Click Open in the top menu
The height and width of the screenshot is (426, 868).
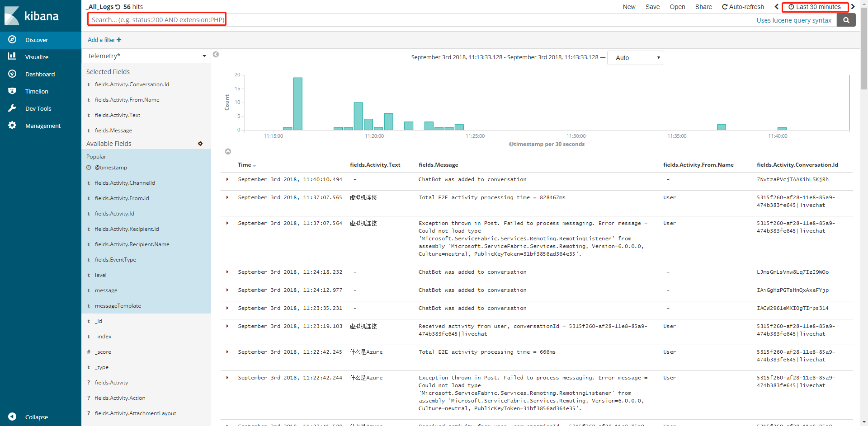click(677, 7)
